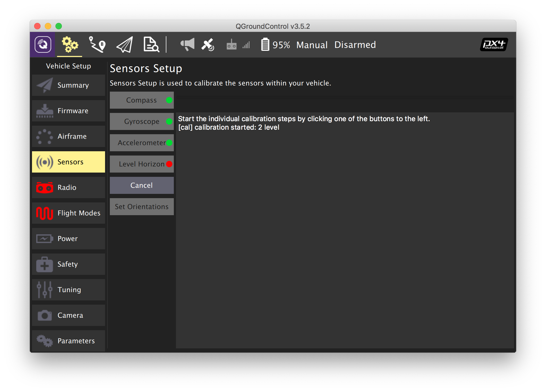Open the Airframe setup page

pyautogui.click(x=69, y=136)
